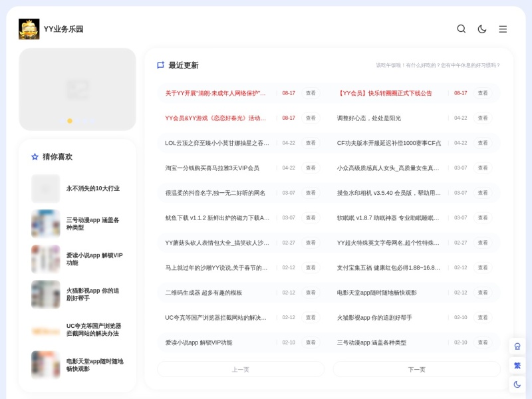Open sidebar thumbnail for 电影天堂app
Image resolution: width=532 pixels, height=399 pixels.
coord(45,365)
